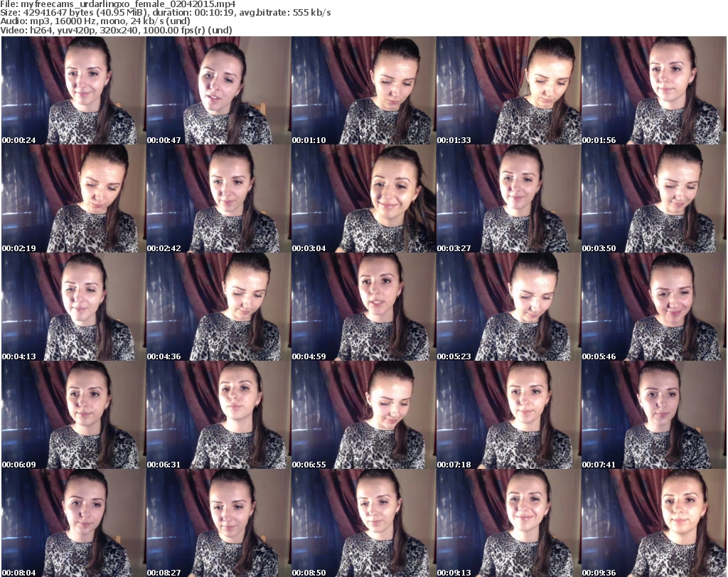The width and height of the screenshot is (728, 577).
Task: Choose the thumbnail at 00:02:19
Action: (x=73, y=198)
